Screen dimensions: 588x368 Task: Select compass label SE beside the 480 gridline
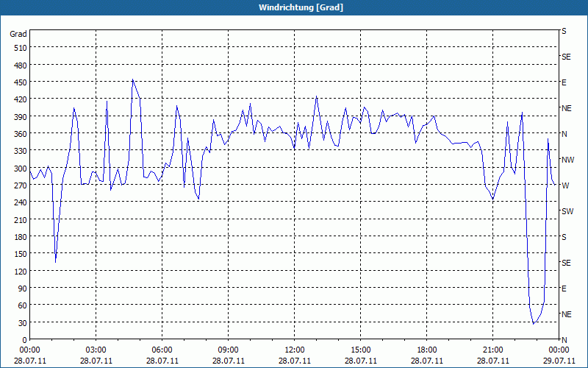tap(566, 57)
